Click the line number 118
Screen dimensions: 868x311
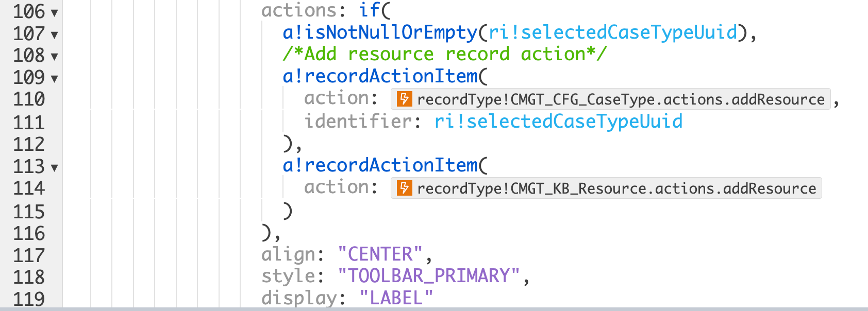point(29,277)
